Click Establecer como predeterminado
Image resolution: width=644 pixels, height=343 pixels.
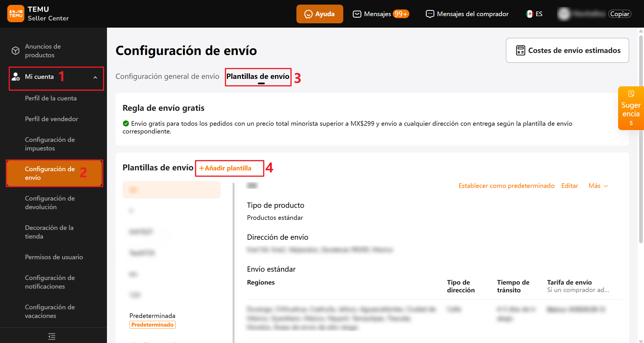[506, 186]
